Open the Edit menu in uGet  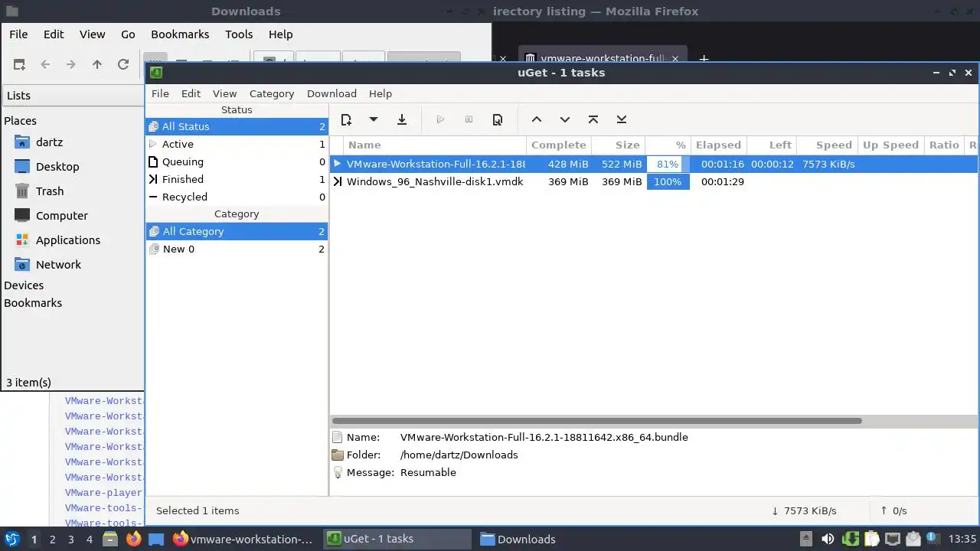pyautogui.click(x=191, y=93)
